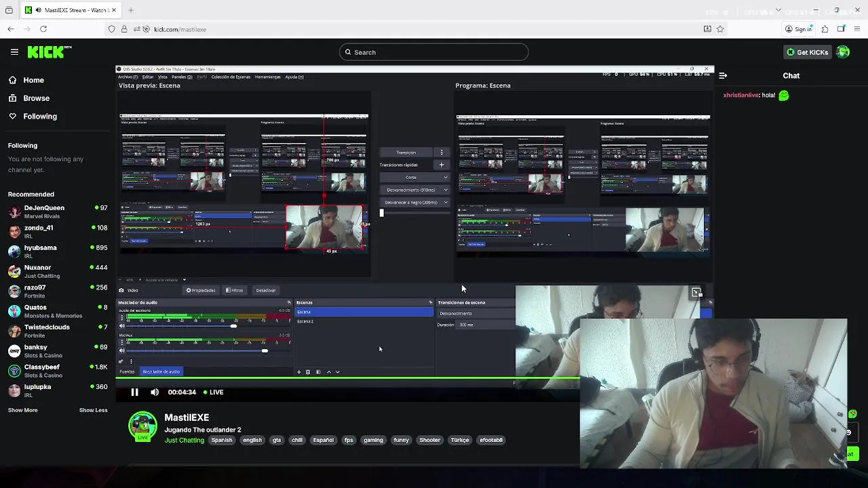Click Desactivar in OBS source toolbar
This screenshot has height=488, width=868.
point(265,290)
